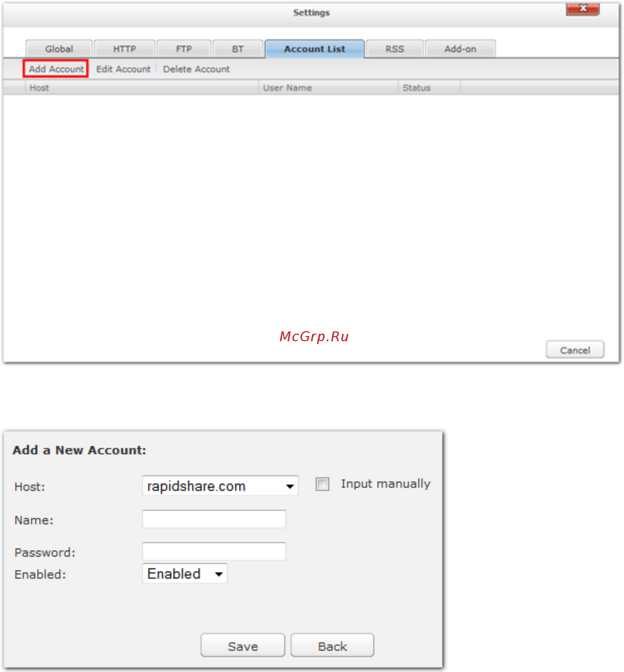Click the Name input field
Screen dimensions: 624x672
[214, 519]
